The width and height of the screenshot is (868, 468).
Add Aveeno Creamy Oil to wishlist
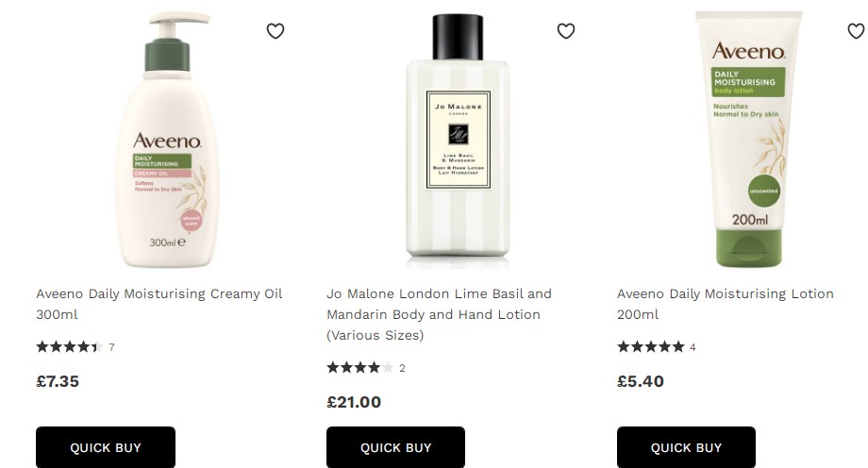click(275, 31)
